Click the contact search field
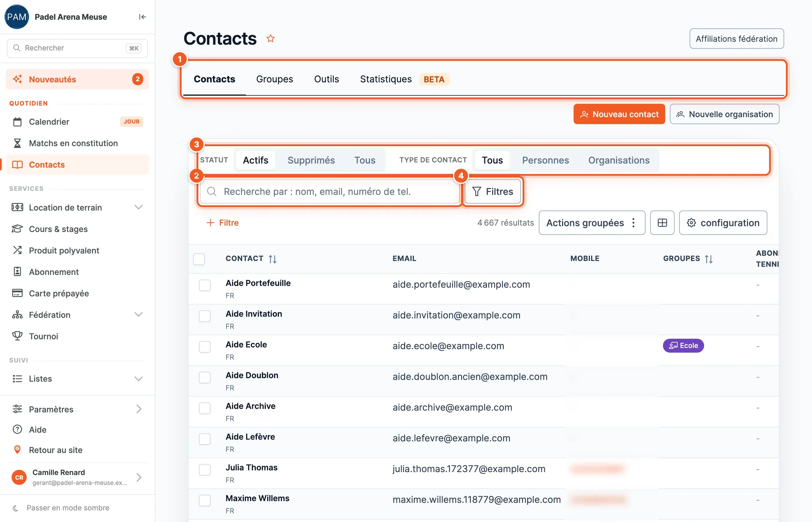This screenshot has height=522, width=812. 329,191
